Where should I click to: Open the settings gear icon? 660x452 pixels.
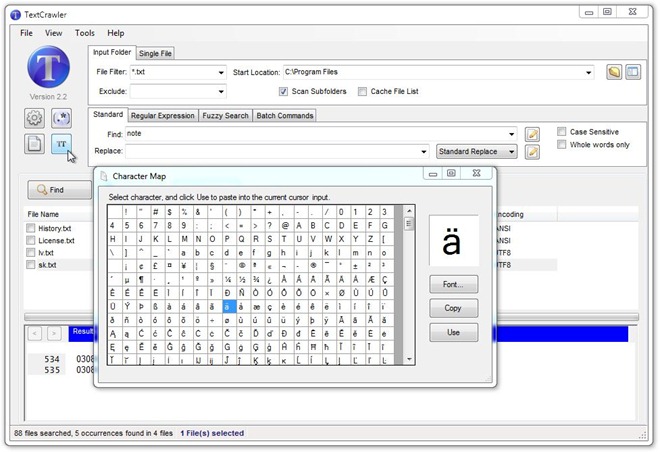click(34, 118)
